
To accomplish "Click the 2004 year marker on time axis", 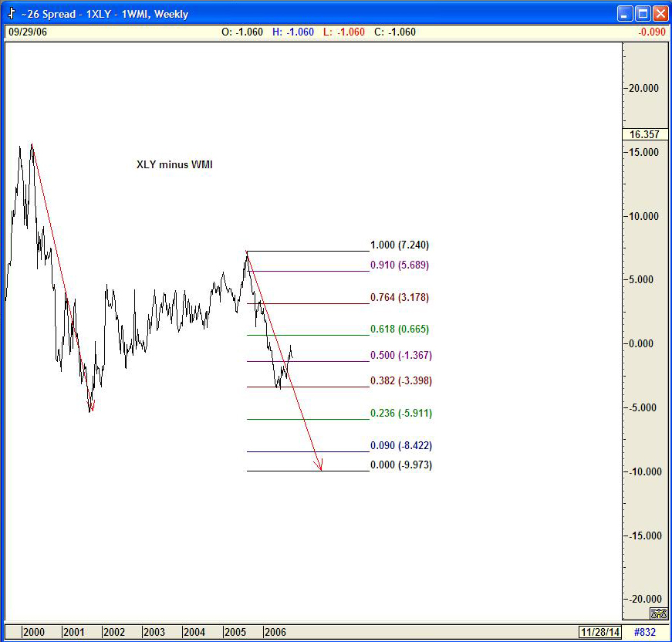I will point(194,632).
